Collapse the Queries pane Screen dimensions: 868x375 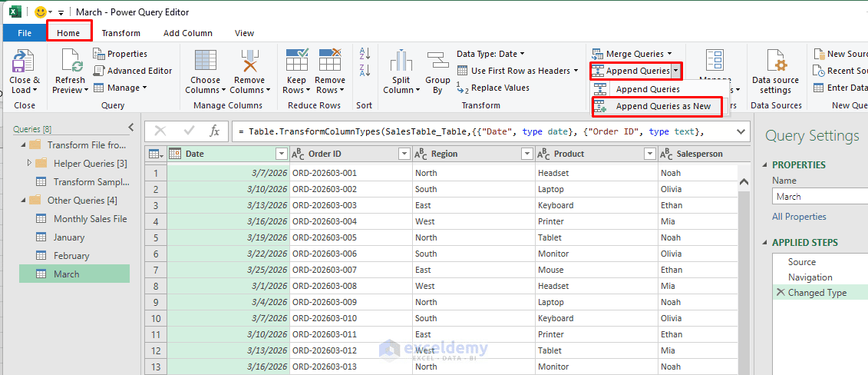click(131, 126)
